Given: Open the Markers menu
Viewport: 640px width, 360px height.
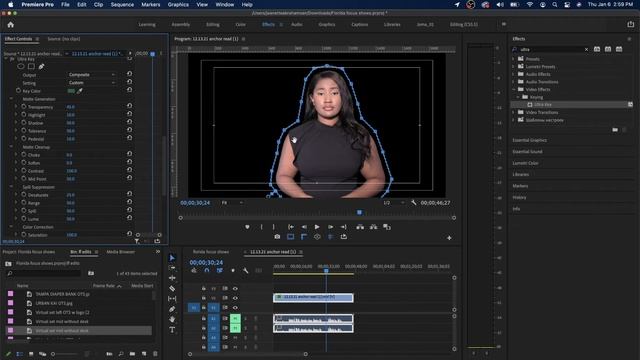Looking at the screenshot, I should click(151, 4).
